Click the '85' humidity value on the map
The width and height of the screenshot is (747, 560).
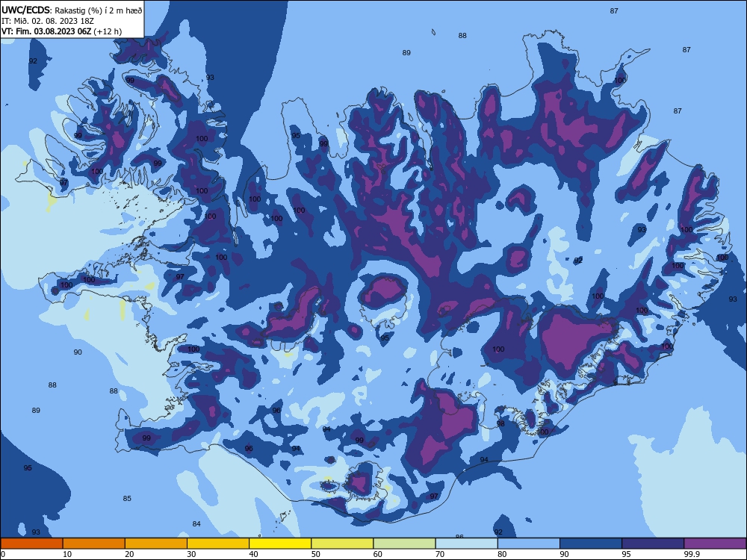click(x=127, y=499)
